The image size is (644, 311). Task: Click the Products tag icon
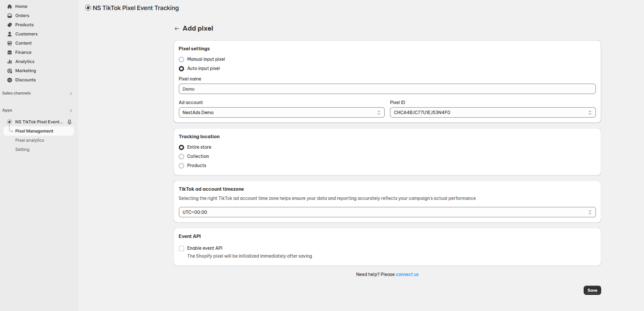(10, 25)
